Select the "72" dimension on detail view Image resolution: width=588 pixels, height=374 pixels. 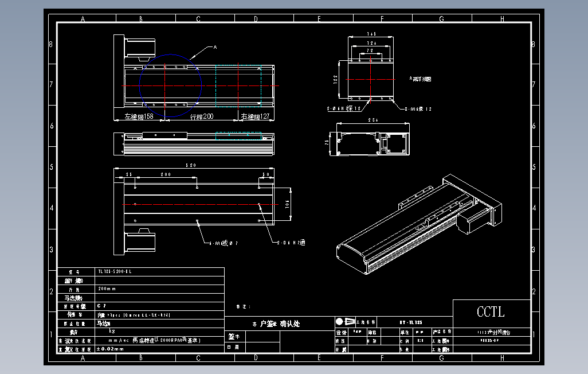pos(370,50)
